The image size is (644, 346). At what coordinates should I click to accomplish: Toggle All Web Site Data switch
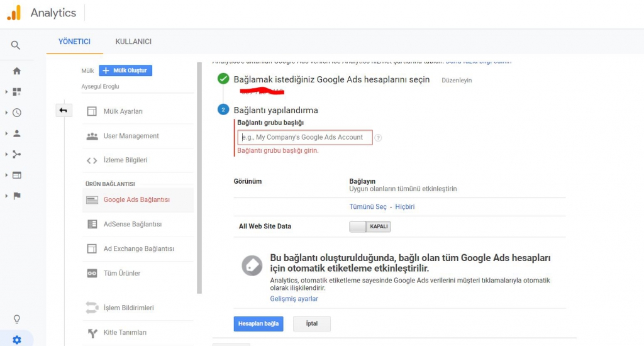[x=370, y=226]
